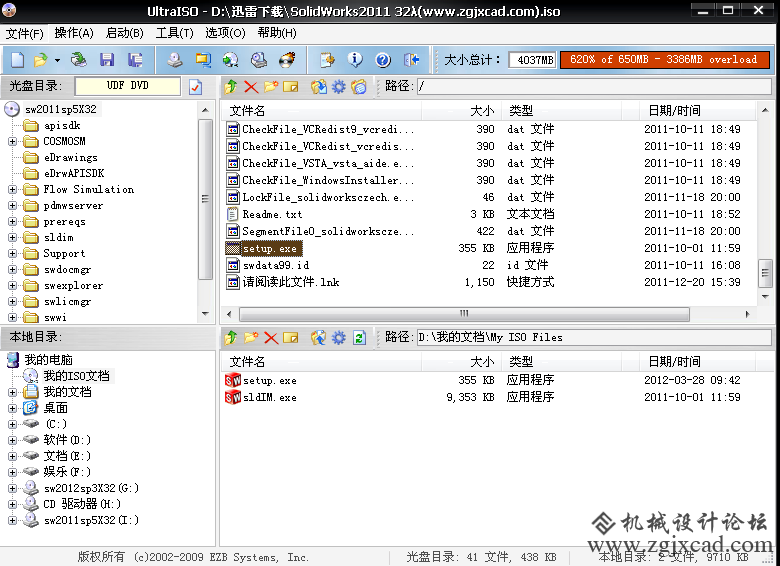
Task: Click the blue info icon in toolbar
Action: click(355, 60)
